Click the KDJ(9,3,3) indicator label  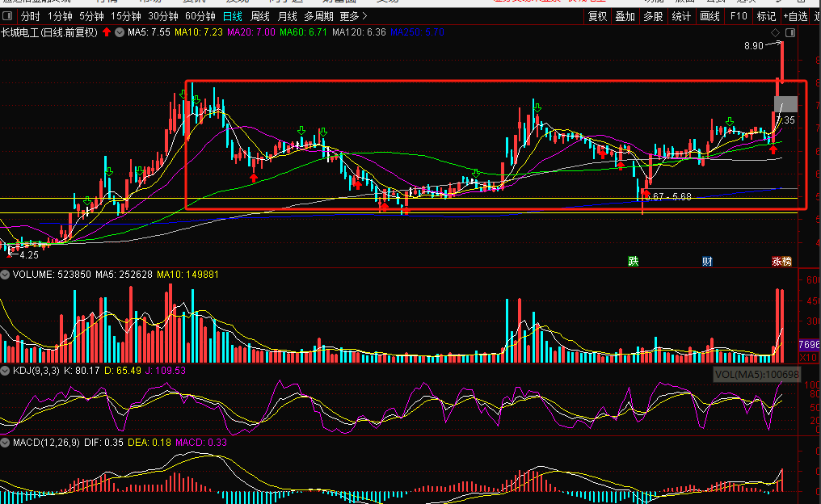tap(36, 371)
